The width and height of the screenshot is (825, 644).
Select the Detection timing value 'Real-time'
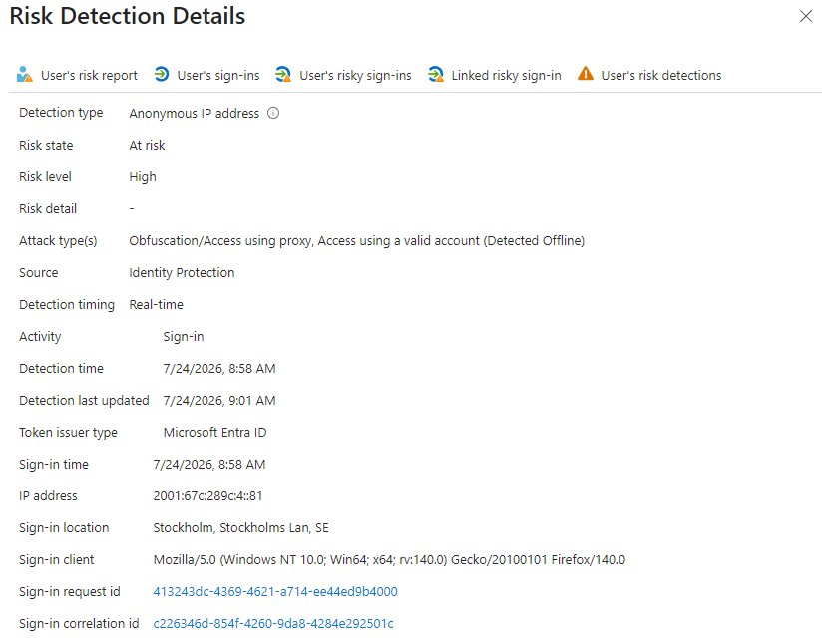point(156,305)
